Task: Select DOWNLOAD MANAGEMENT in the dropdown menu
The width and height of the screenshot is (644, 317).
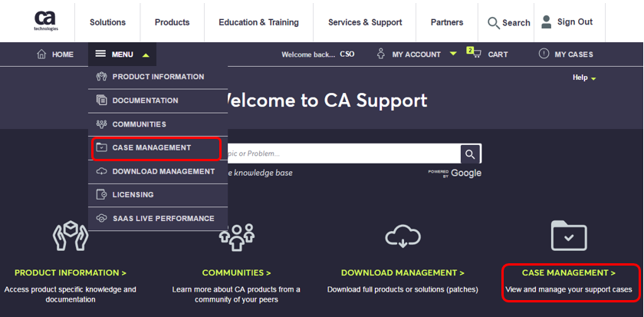Action: click(x=158, y=171)
